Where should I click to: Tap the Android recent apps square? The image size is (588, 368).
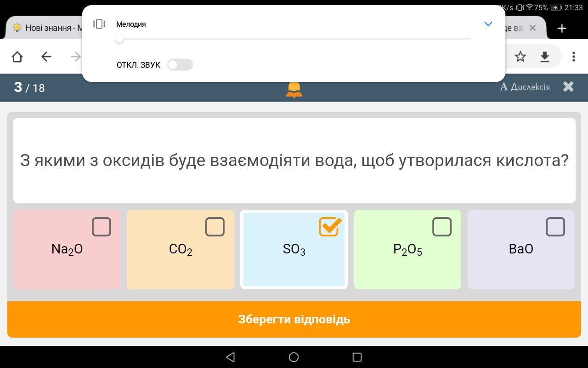[357, 357]
